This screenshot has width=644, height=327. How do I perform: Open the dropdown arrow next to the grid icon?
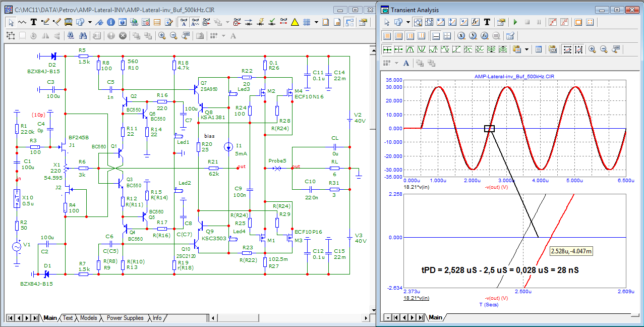tap(316, 22)
